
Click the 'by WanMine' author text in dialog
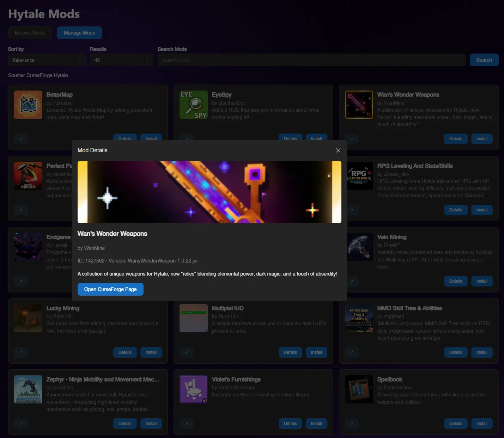(x=91, y=248)
